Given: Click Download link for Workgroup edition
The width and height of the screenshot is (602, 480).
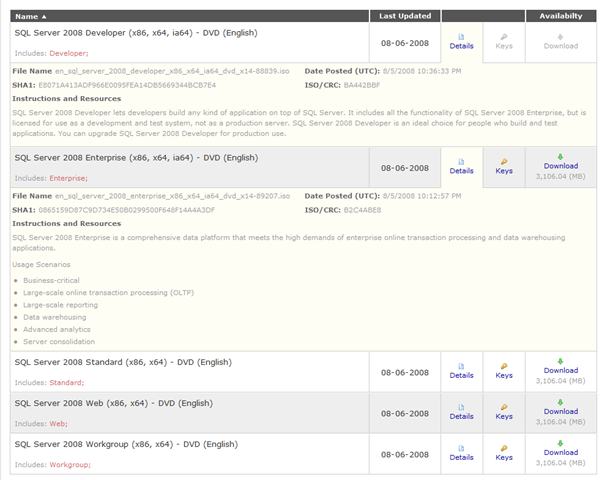Looking at the screenshot, I should pyautogui.click(x=561, y=452).
